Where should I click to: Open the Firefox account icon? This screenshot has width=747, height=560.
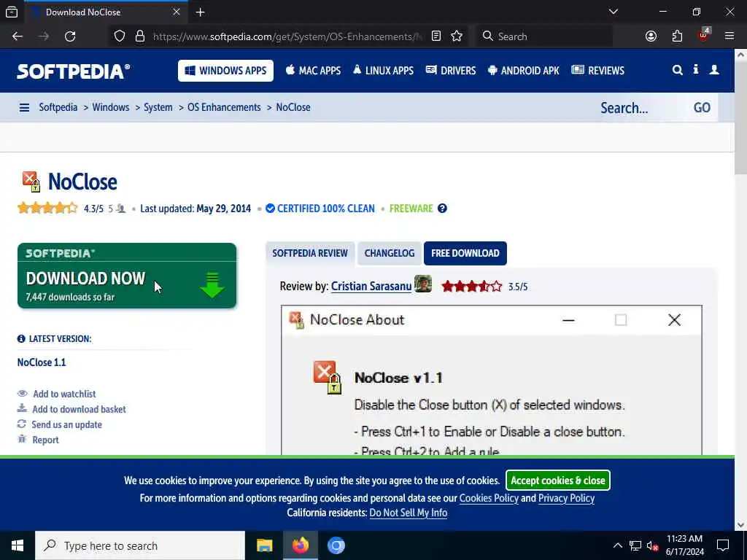click(651, 36)
